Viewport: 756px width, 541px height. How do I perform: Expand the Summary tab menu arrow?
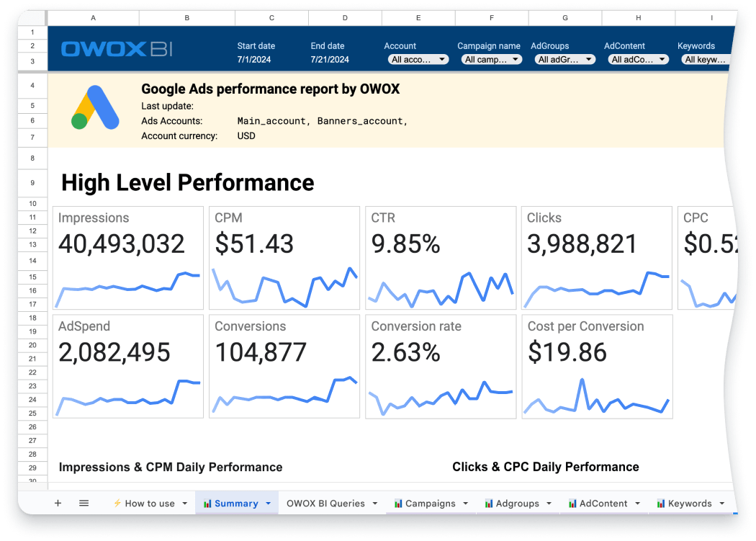click(269, 504)
